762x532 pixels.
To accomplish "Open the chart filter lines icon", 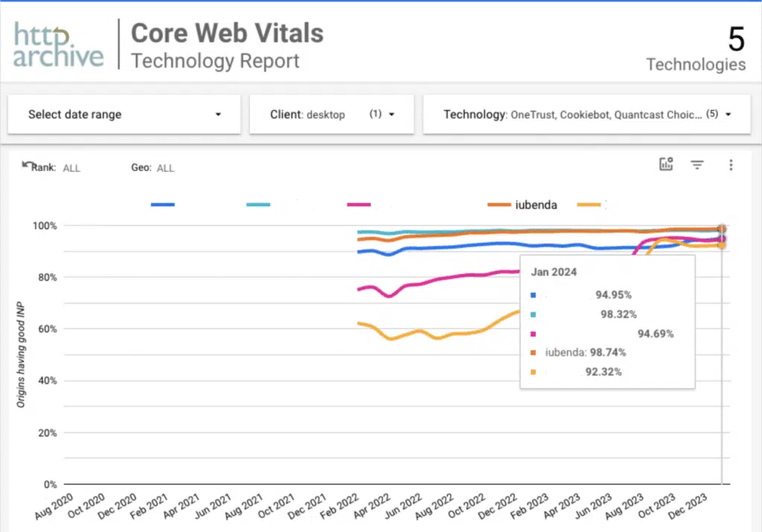I will [x=697, y=165].
